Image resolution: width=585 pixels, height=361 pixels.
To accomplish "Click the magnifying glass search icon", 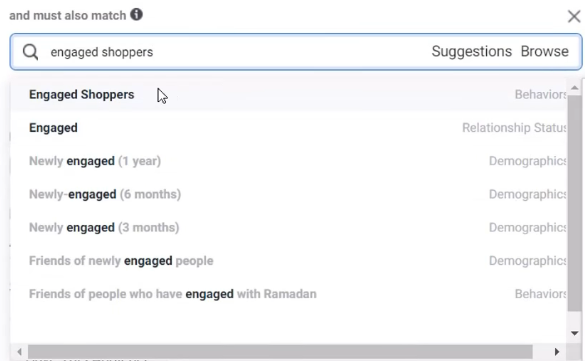I will (30, 52).
